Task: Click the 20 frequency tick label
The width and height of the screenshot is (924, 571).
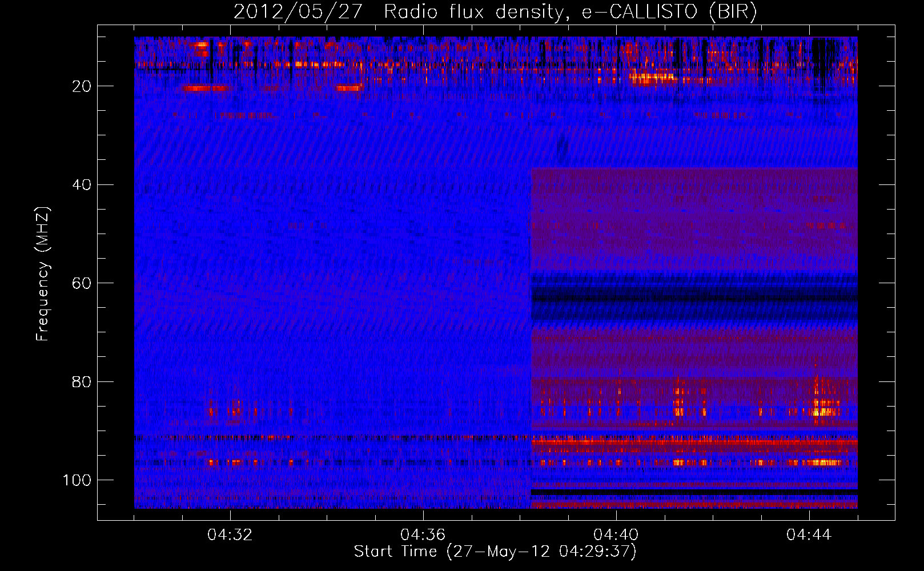Action: (82, 86)
